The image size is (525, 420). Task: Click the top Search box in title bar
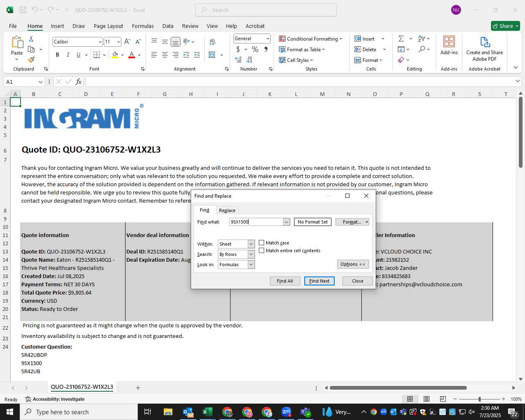coord(266,10)
